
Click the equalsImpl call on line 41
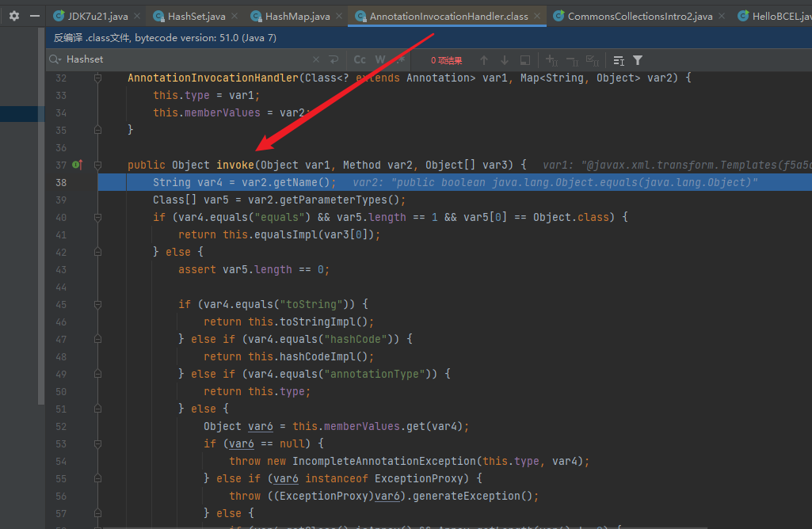pos(285,234)
